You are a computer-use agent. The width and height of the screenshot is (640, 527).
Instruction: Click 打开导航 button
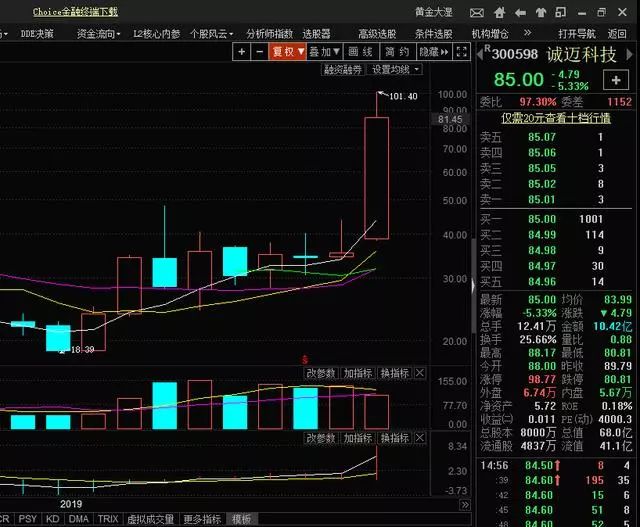[577, 34]
